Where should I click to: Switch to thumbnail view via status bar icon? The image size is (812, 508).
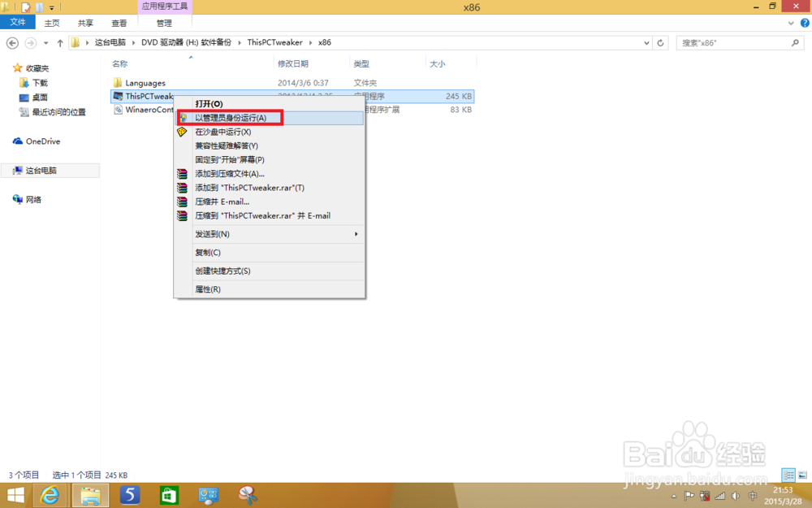pyautogui.click(x=802, y=475)
